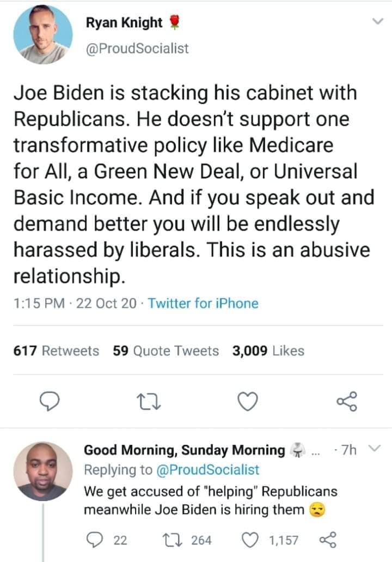Open @ProudSocialist mention in Replying to line
This screenshot has width=392, height=562.
[208, 469]
